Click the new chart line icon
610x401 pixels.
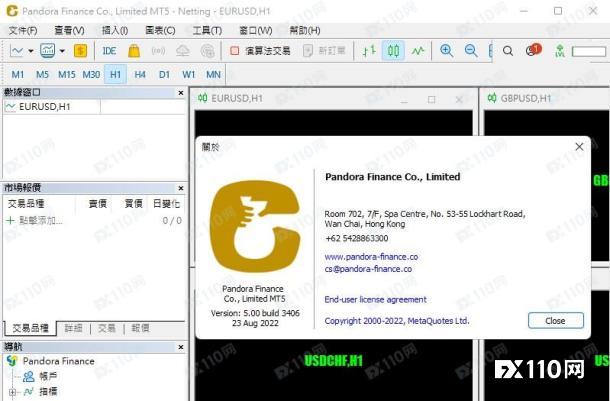pyautogui.click(x=17, y=51)
